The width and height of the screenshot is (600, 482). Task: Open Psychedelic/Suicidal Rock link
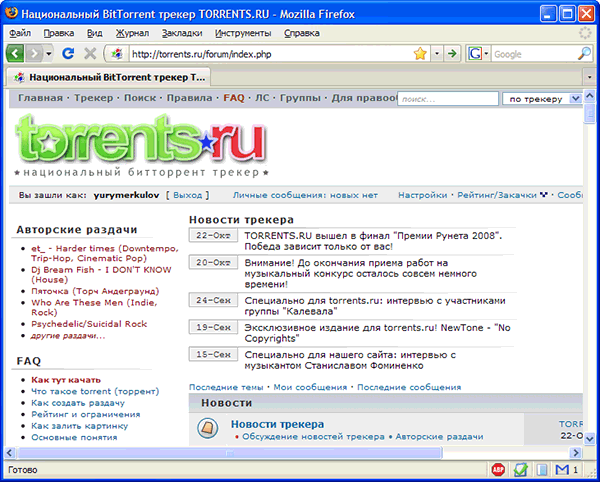(x=89, y=324)
